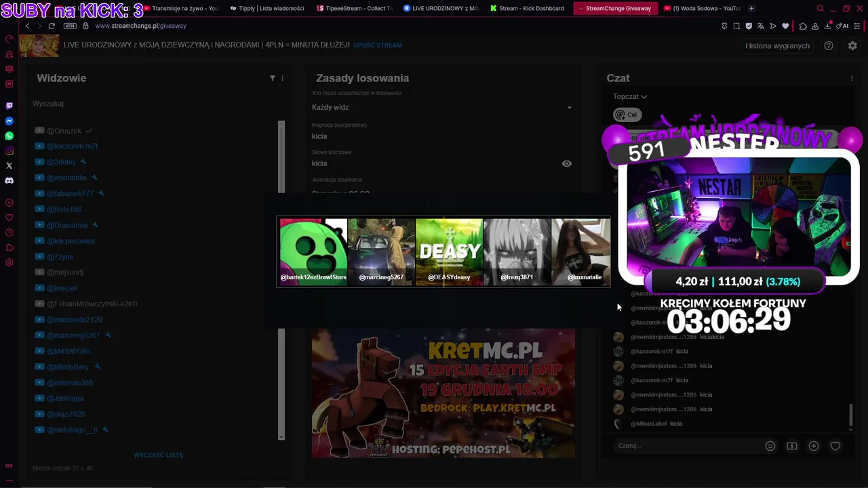Open the browser toolbar search magnifier icon
This screenshot has height=488, width=868.
tap(820, 8)
